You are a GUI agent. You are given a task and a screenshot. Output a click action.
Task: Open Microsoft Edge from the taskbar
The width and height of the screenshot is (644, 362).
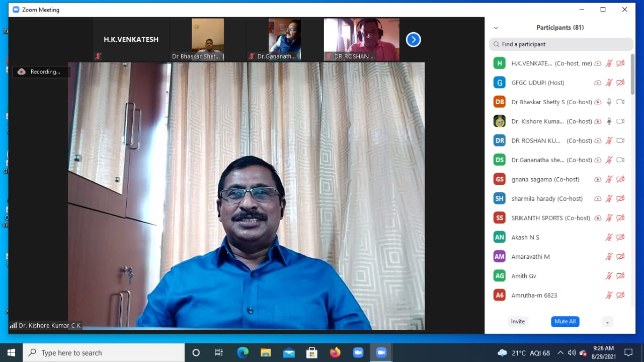[243, 352]
